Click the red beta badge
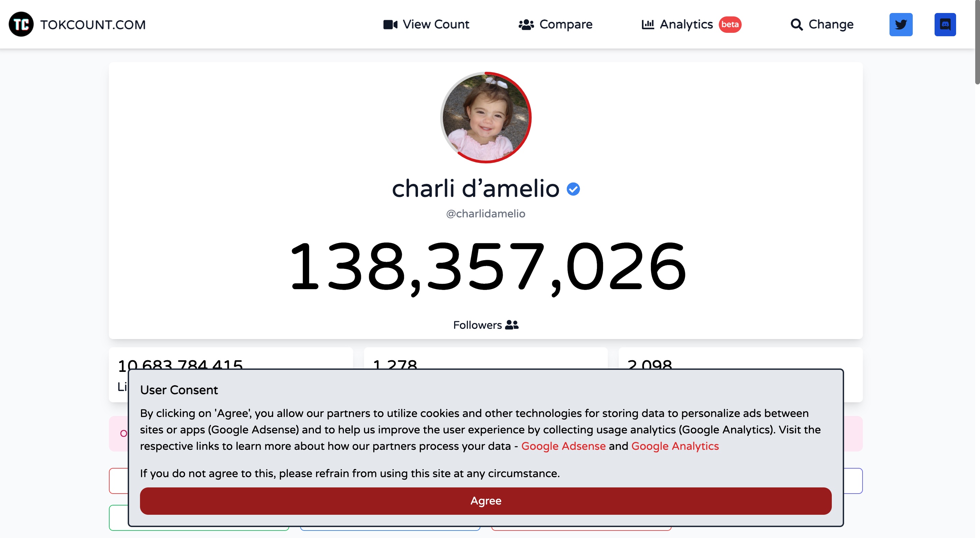The width and height of the screenshot is (980, 538). pos(730,24)
